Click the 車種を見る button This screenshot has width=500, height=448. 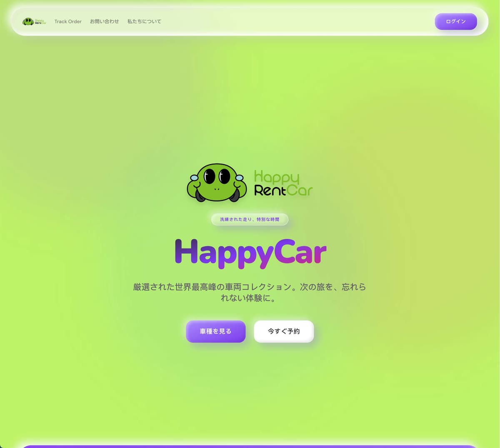click(x=215, y=331)
